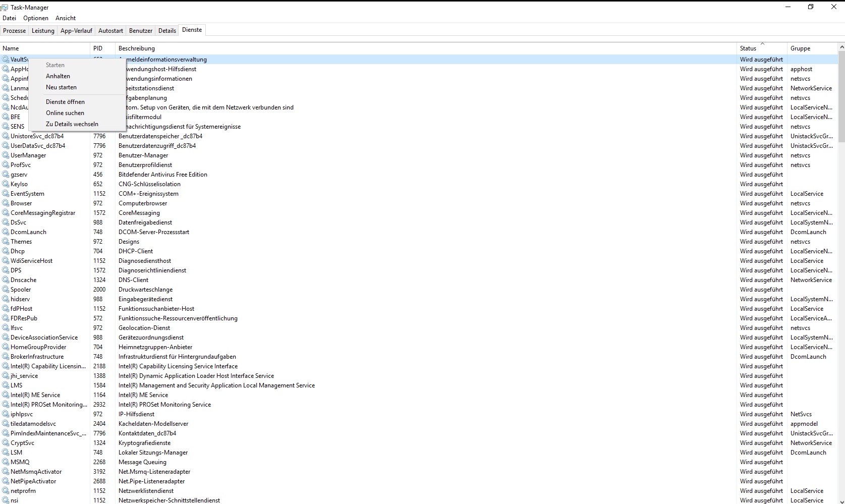This screenshot has width=845, height=504.
Task: Choose Anhalten in the context menu
Action: point(77,76)
